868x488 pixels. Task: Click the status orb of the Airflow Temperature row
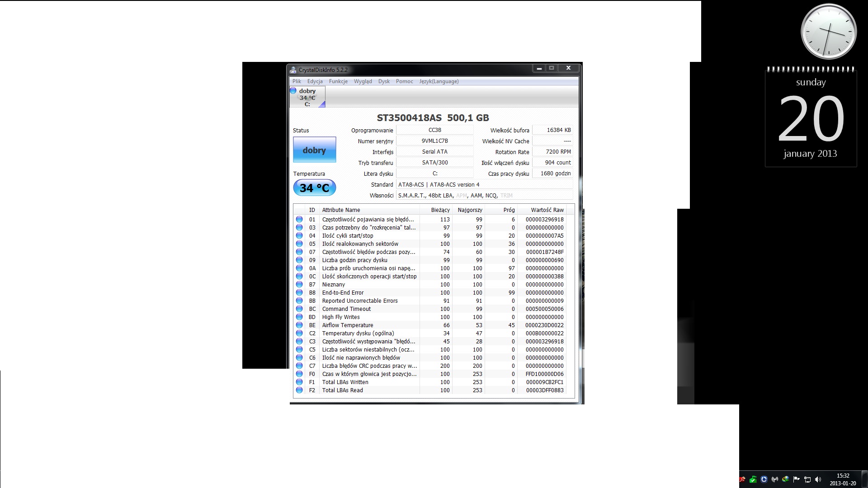[x=299, y=325]
